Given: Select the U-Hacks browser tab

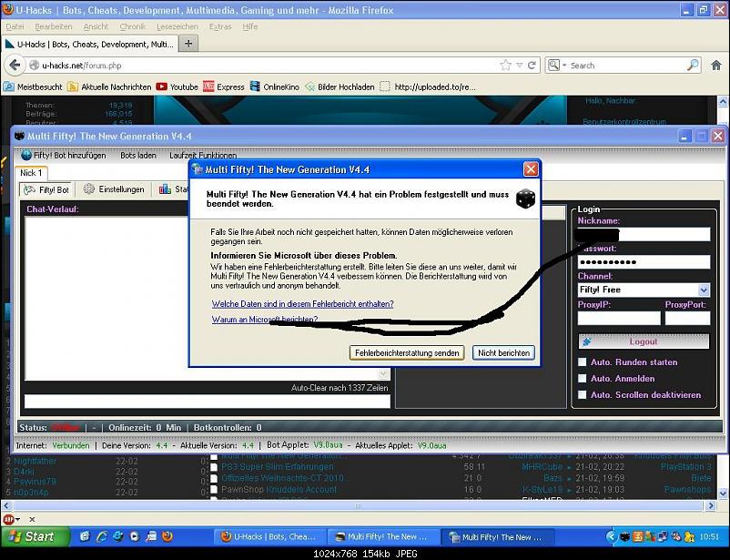Looking at the screenshot, I should (89, 44).
